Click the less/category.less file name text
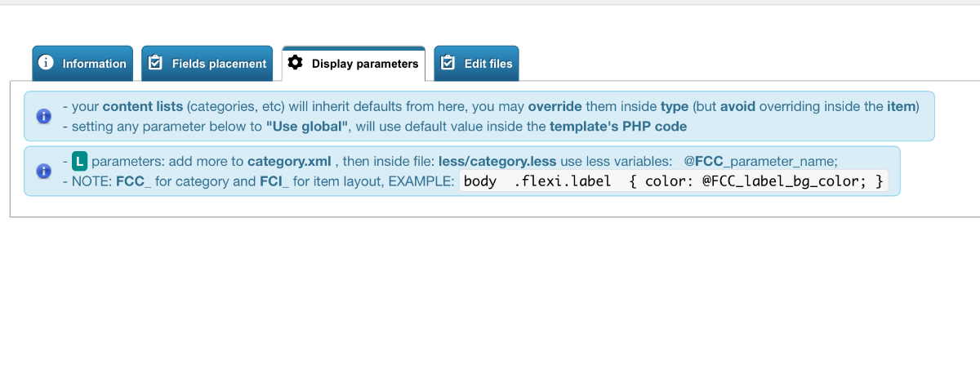This screenshot has height=379, width=980. 497,161
